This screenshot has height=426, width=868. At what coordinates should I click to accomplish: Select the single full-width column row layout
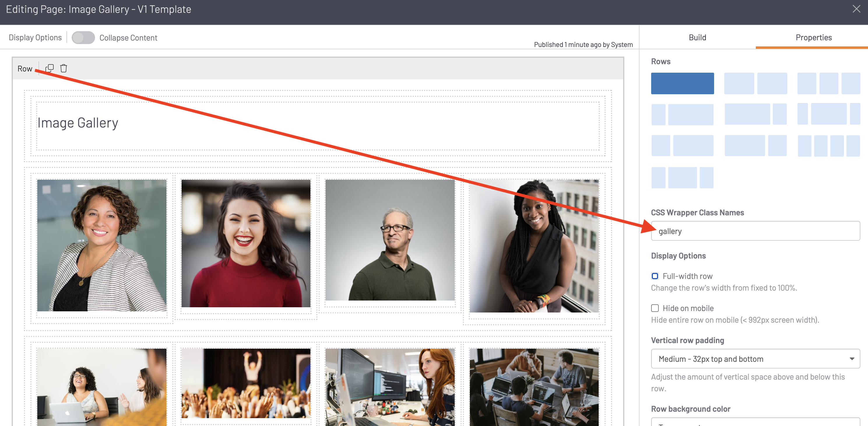(682, 83)
